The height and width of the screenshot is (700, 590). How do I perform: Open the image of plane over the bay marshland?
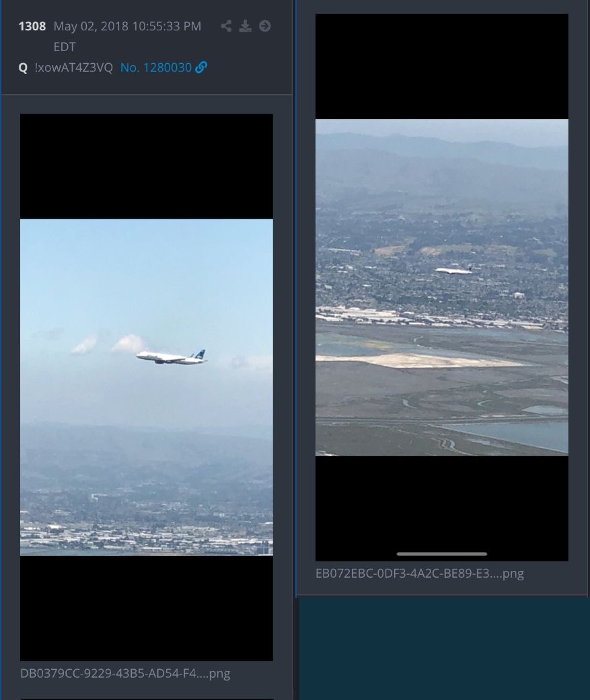coord(442,287)
